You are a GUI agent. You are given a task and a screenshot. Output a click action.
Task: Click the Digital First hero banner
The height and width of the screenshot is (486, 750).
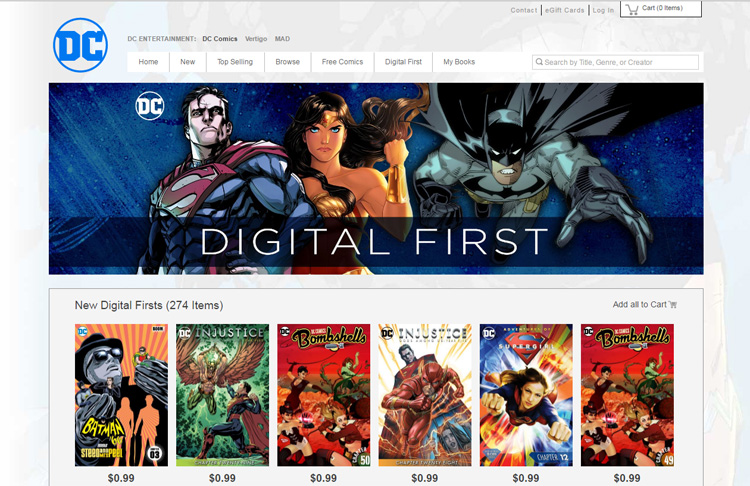(x=376, y=178)
